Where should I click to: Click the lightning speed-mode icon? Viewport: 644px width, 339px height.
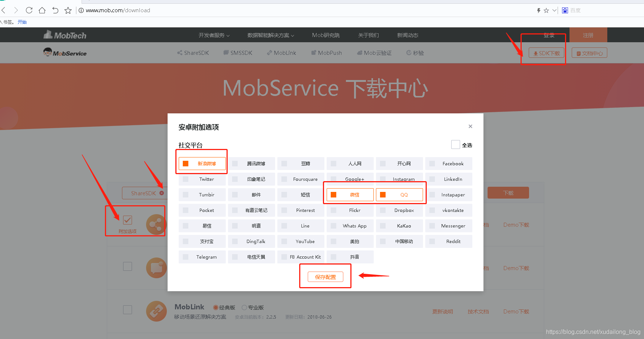[x=539, y=10]
